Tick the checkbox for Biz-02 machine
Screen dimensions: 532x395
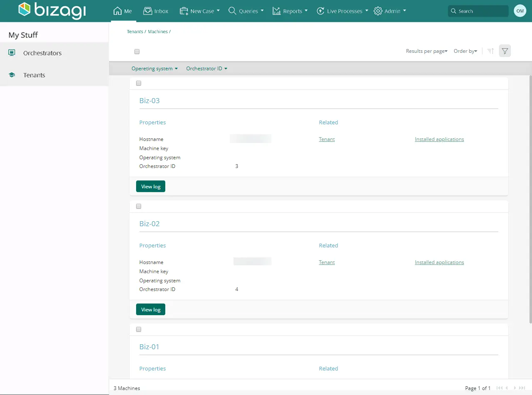[x=139, y=206]
